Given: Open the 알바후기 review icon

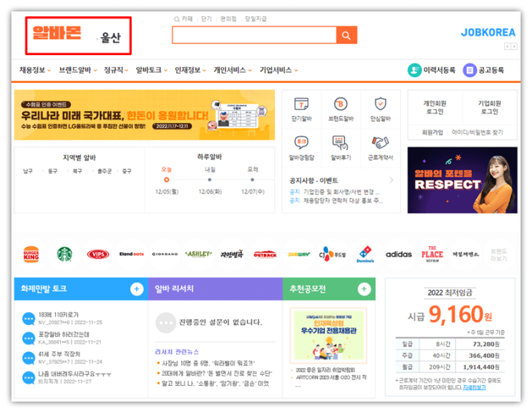Looking at the screenshot, I should point(340,142).
